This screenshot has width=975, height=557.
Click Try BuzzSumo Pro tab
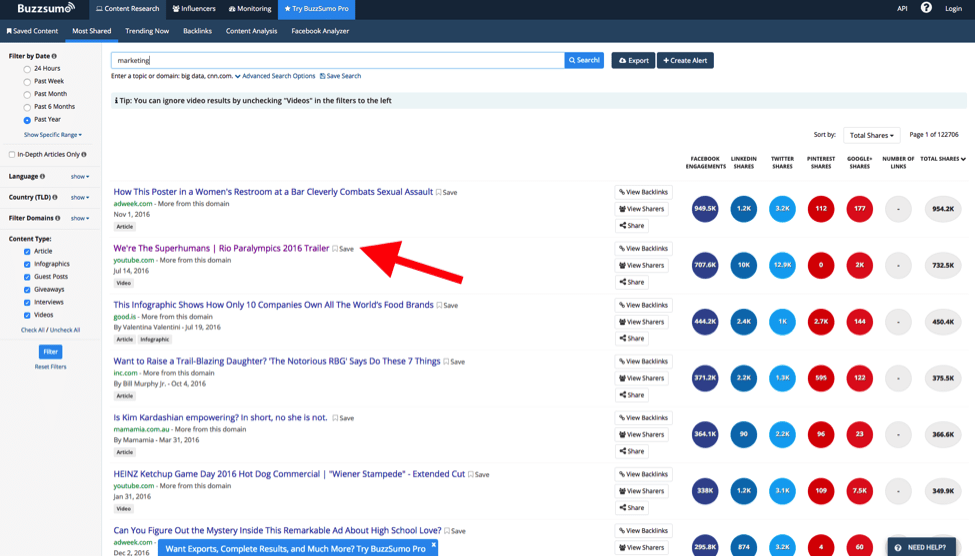pos(317,9)
